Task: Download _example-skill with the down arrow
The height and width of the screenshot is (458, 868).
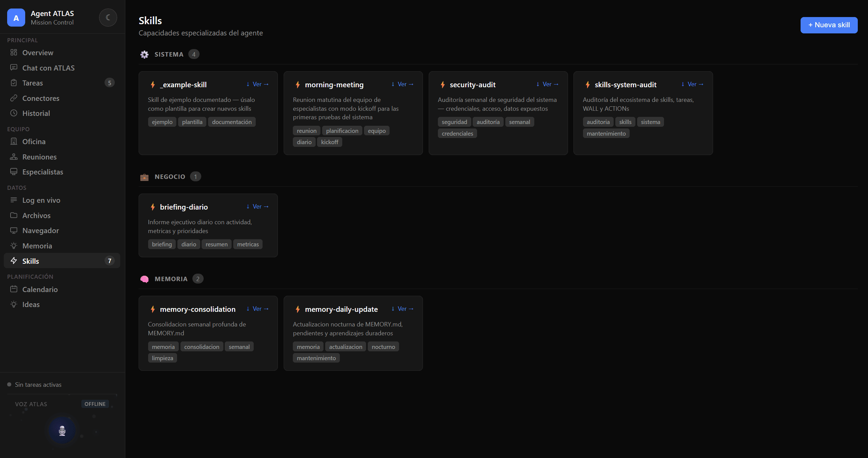Action: (x=248, y=84)
